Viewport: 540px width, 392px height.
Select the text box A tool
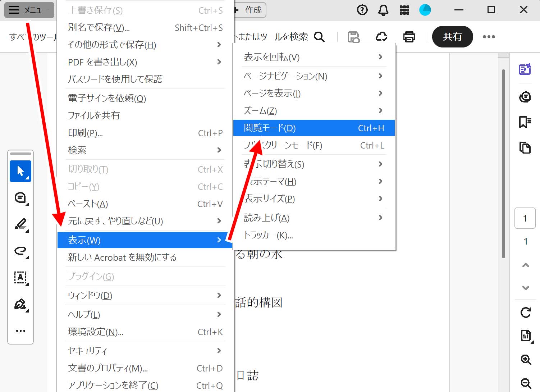(20, 278)
